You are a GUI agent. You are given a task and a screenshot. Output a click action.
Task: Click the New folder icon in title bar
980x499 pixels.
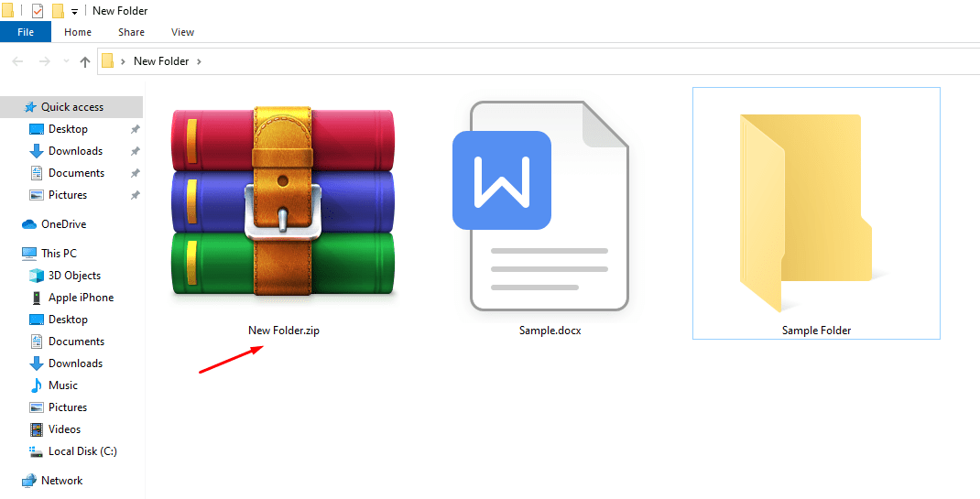[58, 11]
